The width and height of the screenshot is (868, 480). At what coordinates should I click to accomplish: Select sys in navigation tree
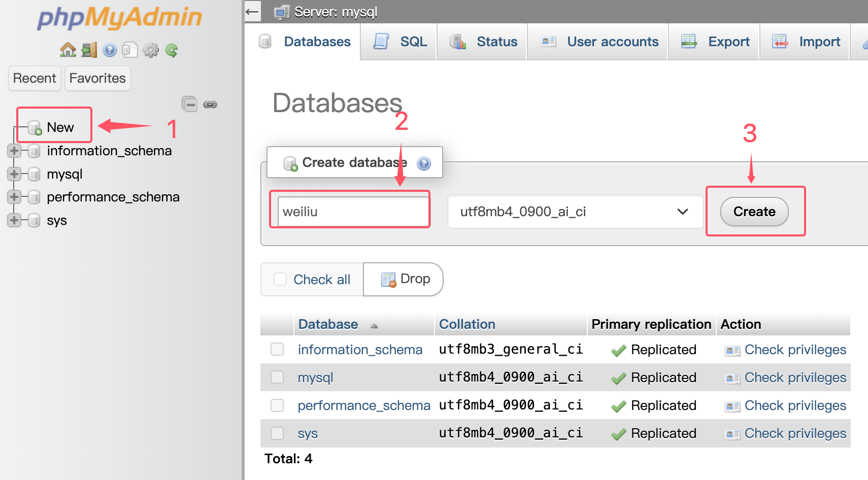(57, 220)
